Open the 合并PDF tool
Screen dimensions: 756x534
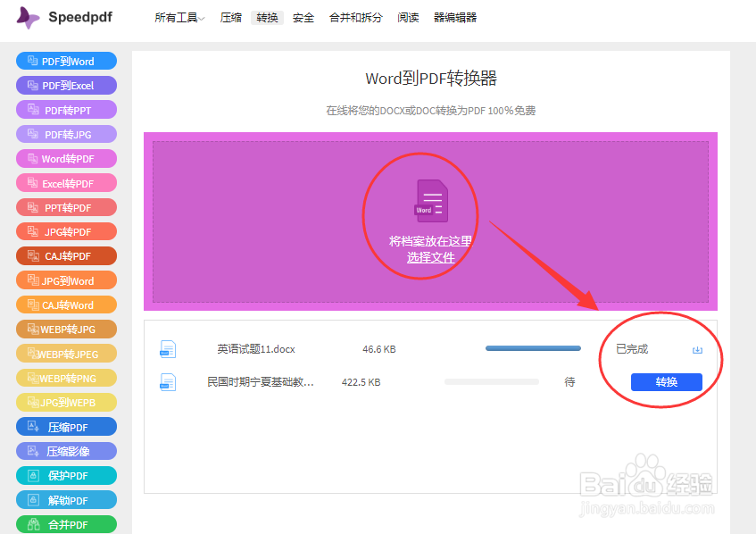pyautogui.click(x=66, y=524)
